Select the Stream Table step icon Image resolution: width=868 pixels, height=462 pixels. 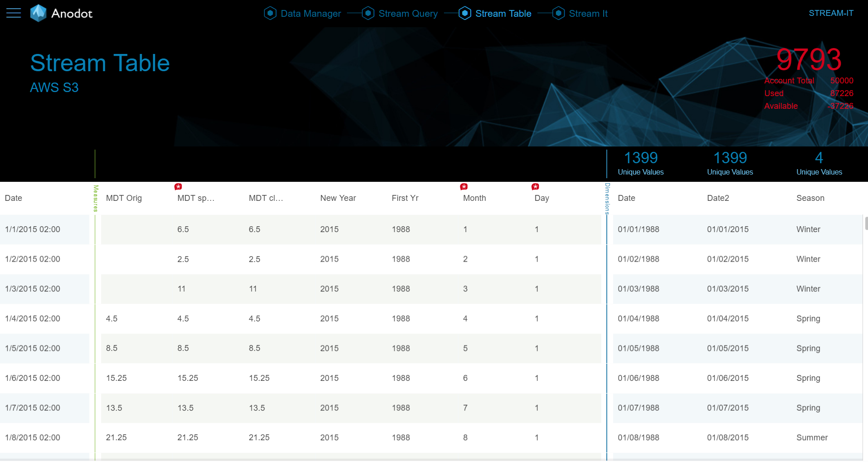tap(464, 13)
